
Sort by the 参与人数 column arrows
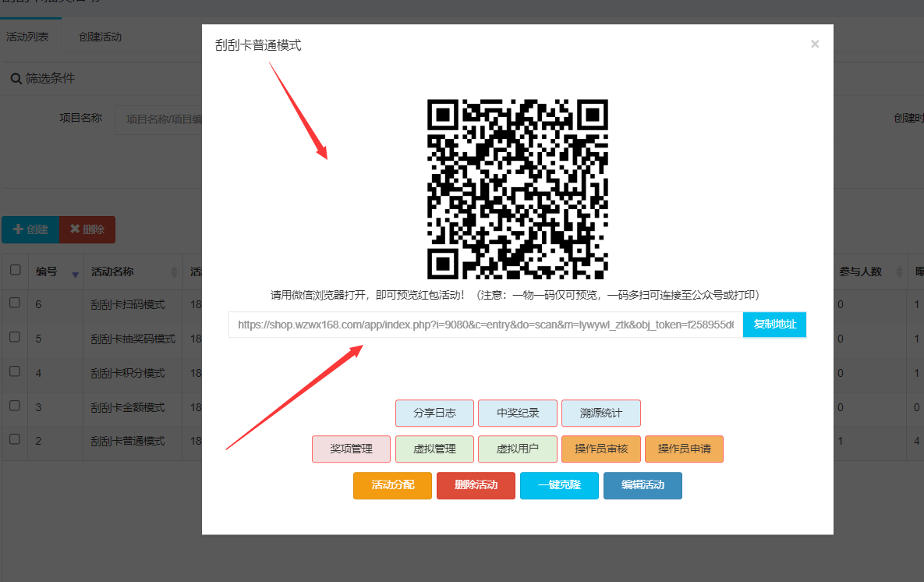tap(899, 271)
